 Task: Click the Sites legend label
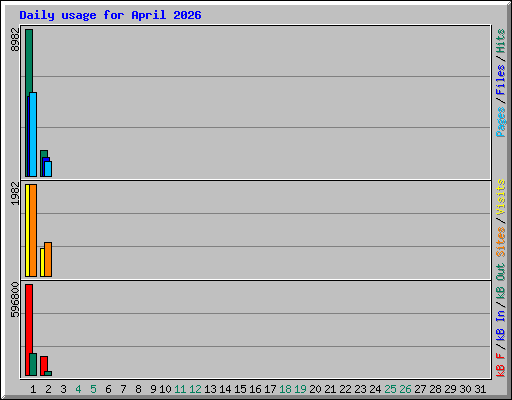pos(500,242)
